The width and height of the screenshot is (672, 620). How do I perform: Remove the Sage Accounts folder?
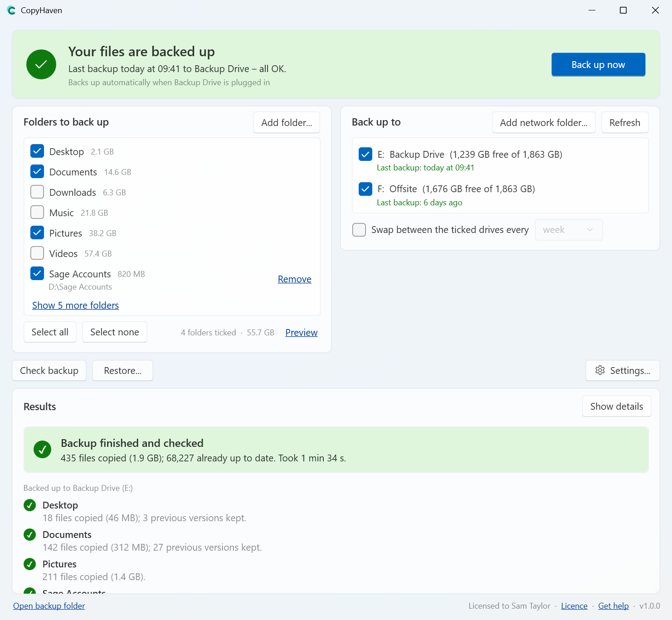[x=295, y=279]
